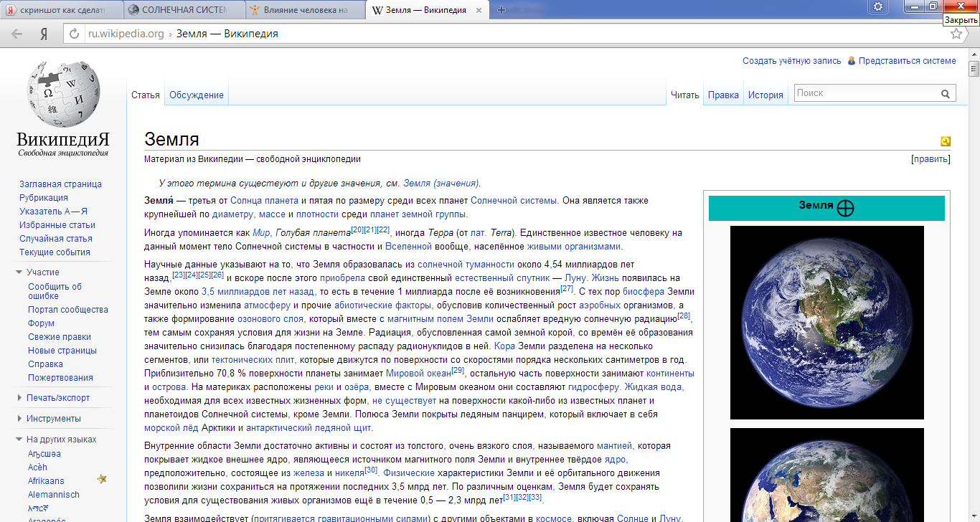Open Избранные статьи sidebar link

tap(57, 225)
